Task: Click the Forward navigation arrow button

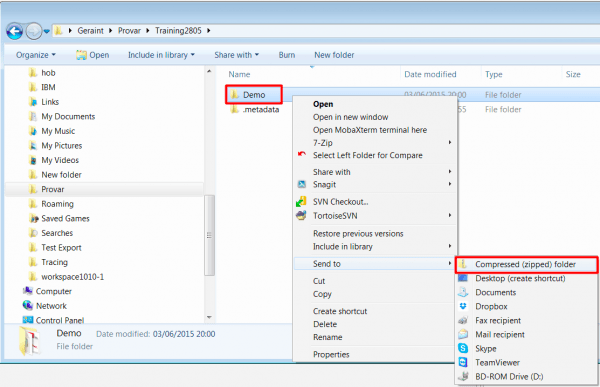Action: [34, 31]
